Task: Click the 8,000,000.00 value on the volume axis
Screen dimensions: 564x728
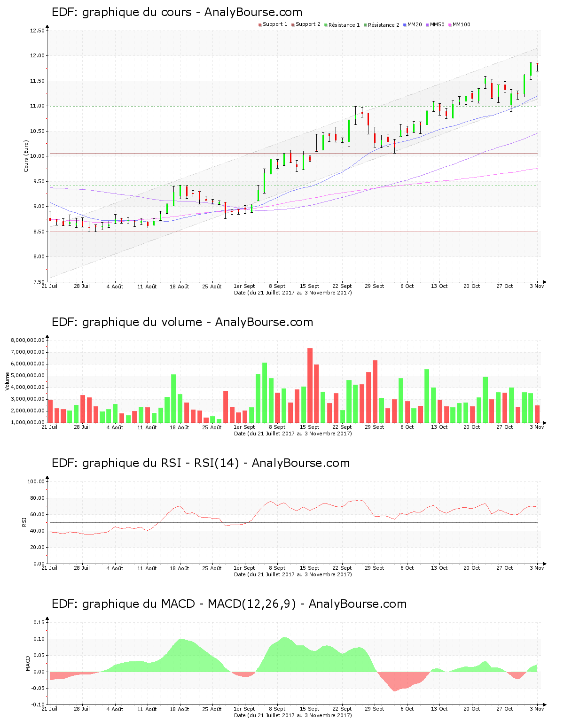Action: (28, 341)
